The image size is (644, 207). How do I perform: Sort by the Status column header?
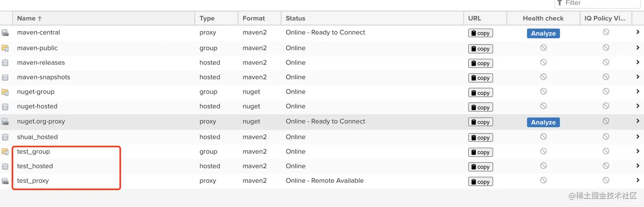pyautogui.click(x=296, y=18)
